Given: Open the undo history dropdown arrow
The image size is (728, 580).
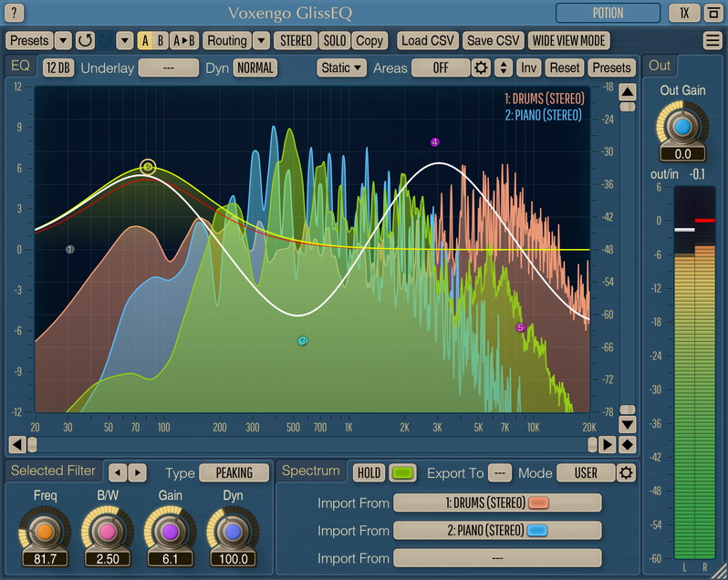Looking at the screenshot, I should [x=124, y=41].
